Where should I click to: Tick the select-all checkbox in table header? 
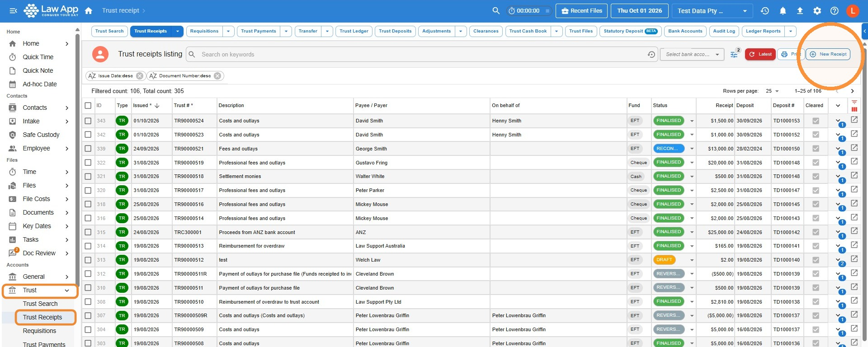[88, 105]
